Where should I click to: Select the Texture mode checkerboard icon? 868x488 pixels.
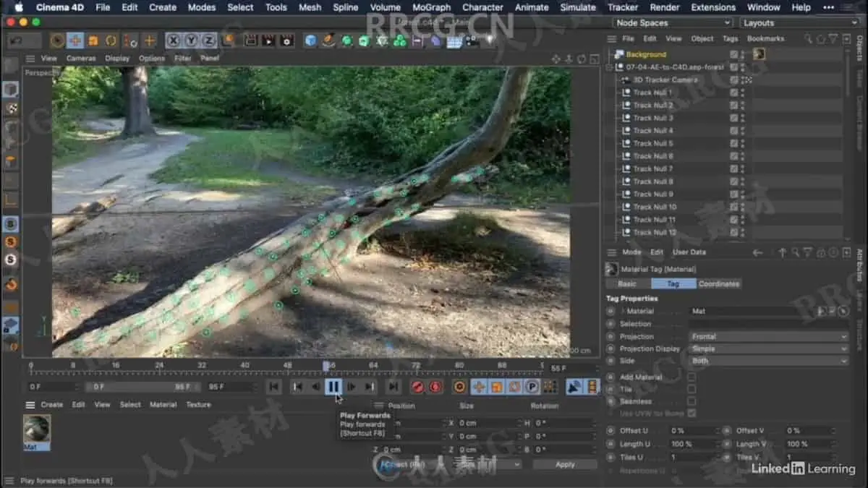point(11,108)
